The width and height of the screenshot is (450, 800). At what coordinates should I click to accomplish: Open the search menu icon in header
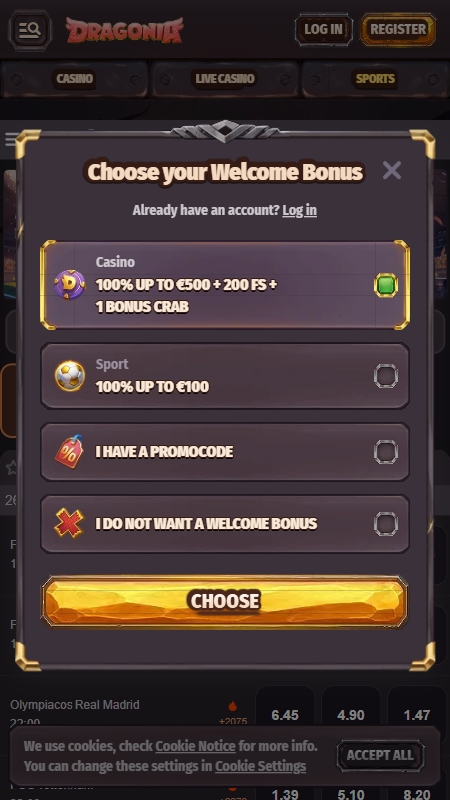click(30, 30)
